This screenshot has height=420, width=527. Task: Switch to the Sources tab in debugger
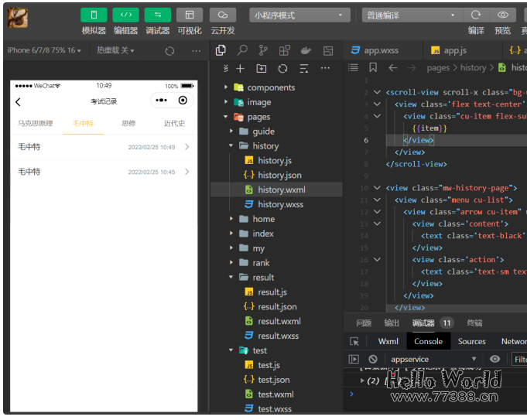tap(471, 341)
